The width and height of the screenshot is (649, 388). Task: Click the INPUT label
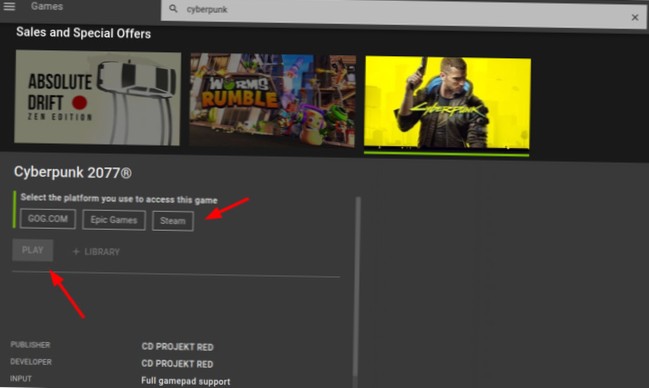pos(21,378)
